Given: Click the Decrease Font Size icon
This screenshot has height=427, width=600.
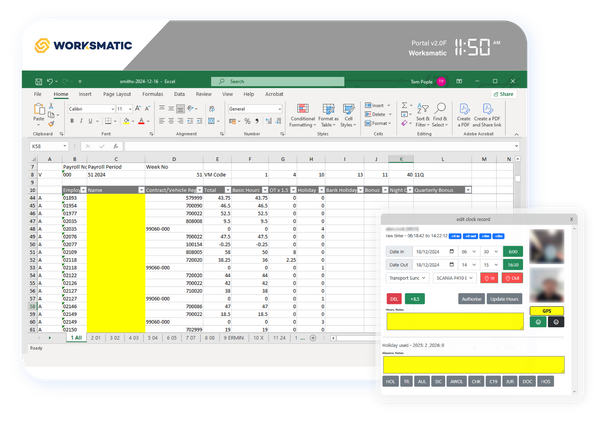Looking at the screenshot, I should click(147, 109).
